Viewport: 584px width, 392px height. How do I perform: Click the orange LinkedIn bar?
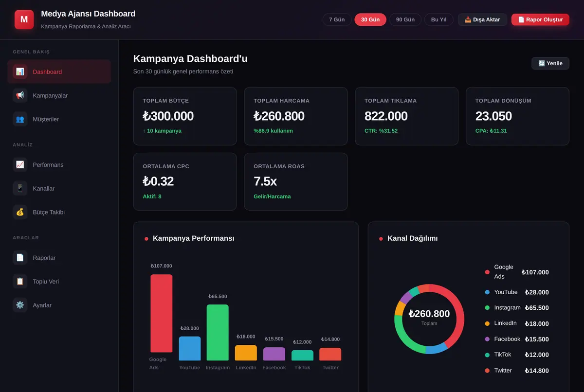click(246, 353)
